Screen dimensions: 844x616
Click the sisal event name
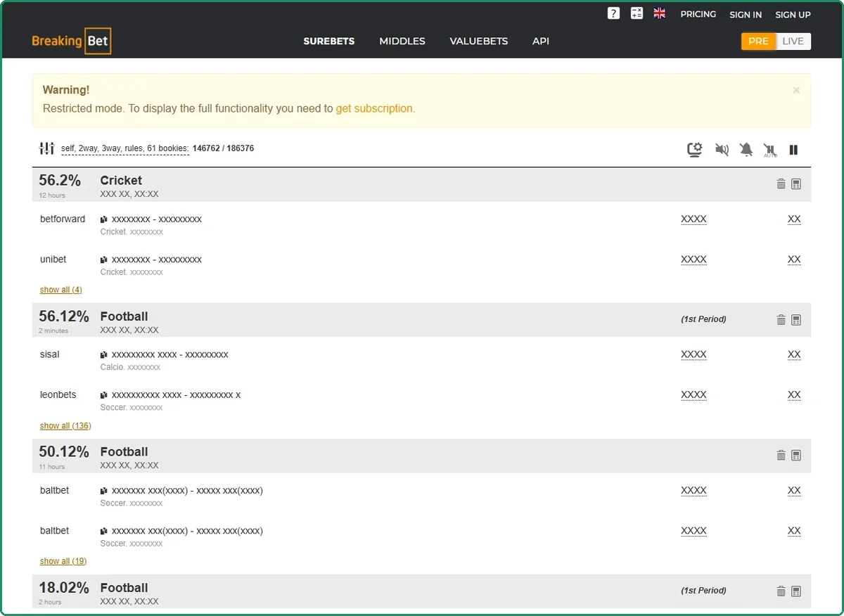tap(170, 354)
